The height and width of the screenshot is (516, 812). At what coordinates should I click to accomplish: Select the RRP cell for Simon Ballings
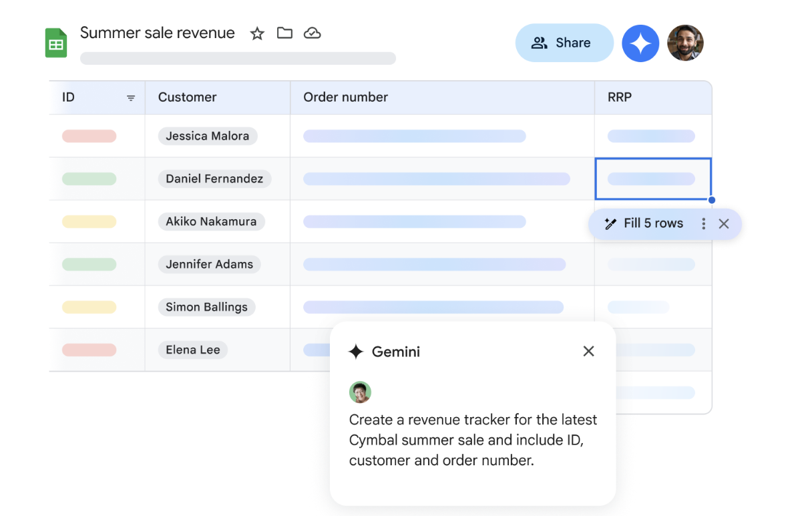coord(653,307)
